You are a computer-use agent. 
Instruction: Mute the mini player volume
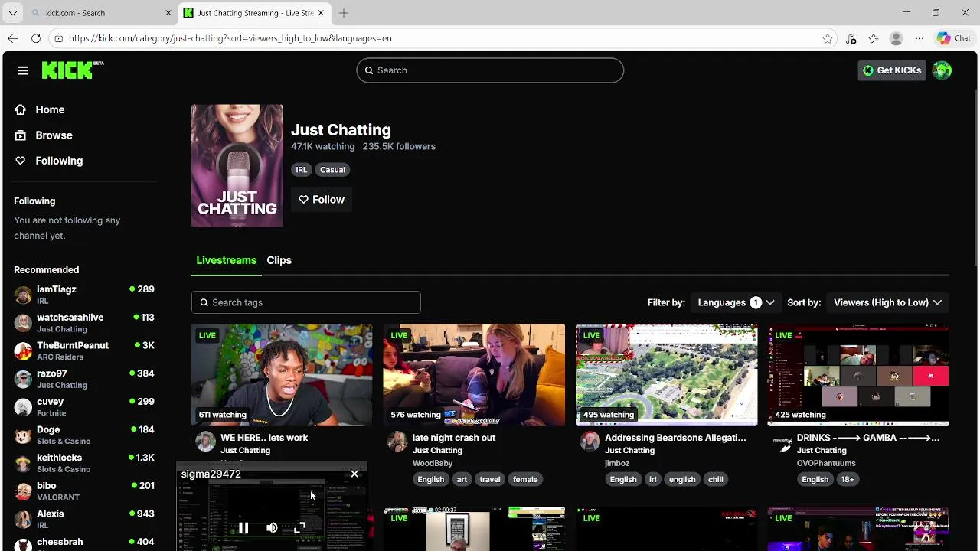pyautogui.click(x=272, y=527)
